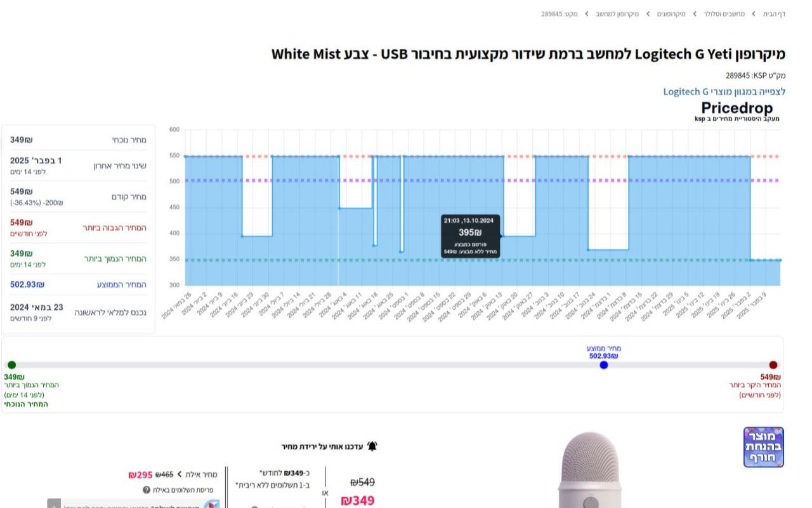Open the מחשבים וסלולר breadcrumb
Viewport: 812px width, 508px height.
724,14
